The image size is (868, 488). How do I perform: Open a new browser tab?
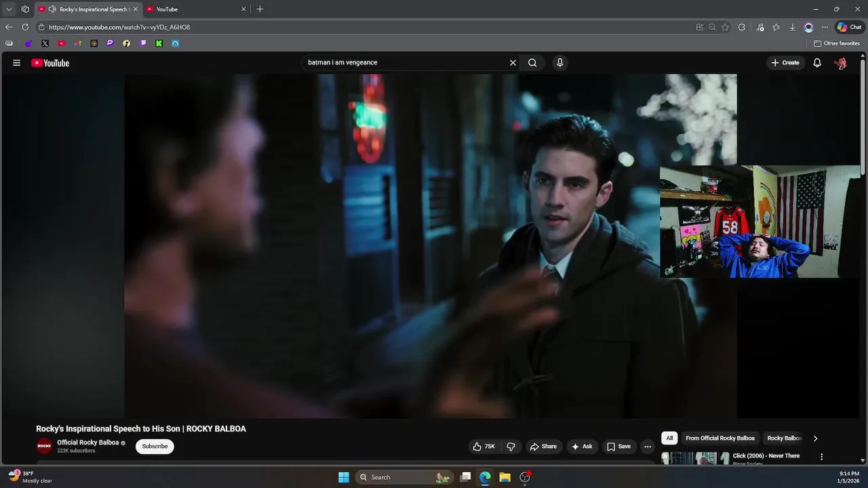pyautogui.click(x=260, y=9)
